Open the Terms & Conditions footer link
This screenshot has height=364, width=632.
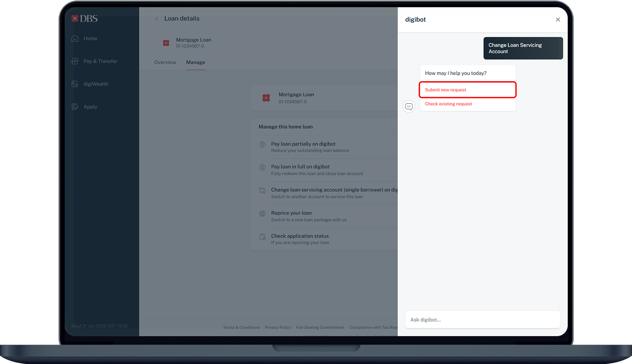(241, 327)
